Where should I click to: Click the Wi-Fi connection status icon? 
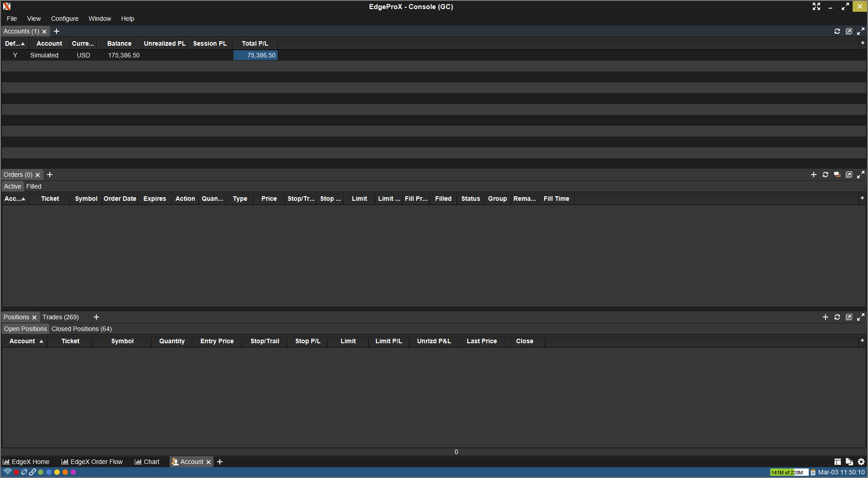pyautogui.click(x=8, y=472)
